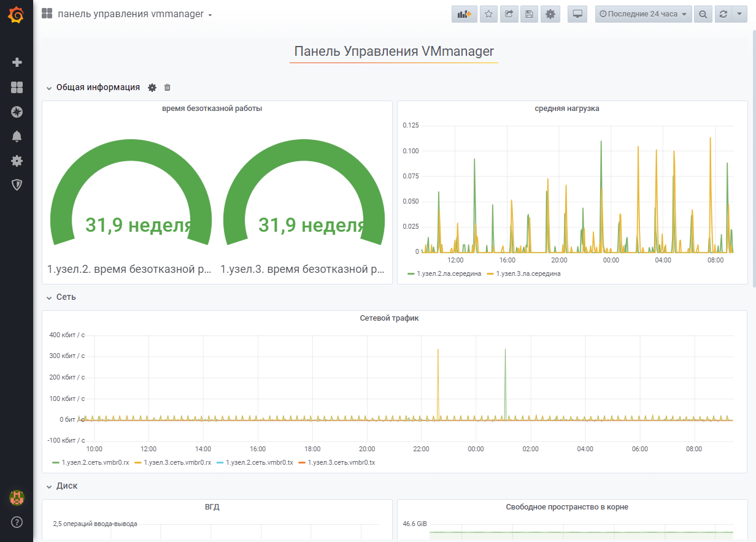Click the Add panel toolbar button

[464, 14]
